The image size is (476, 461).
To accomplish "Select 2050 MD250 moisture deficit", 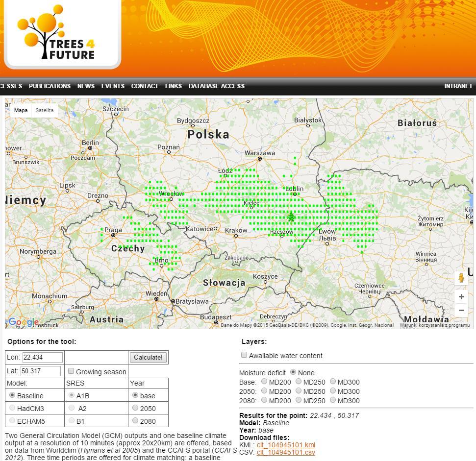I will (x=299, y=390).
